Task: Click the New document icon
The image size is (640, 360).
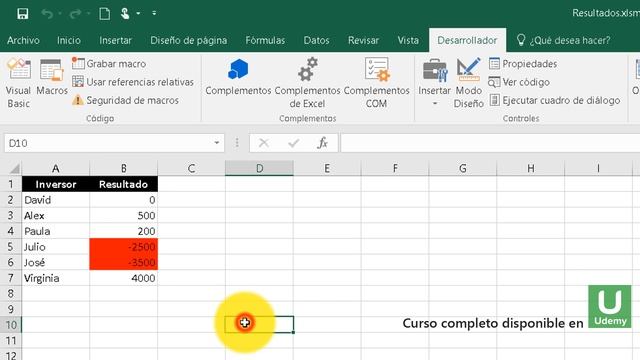Action: pyautogui.click(x=104, y=13)
